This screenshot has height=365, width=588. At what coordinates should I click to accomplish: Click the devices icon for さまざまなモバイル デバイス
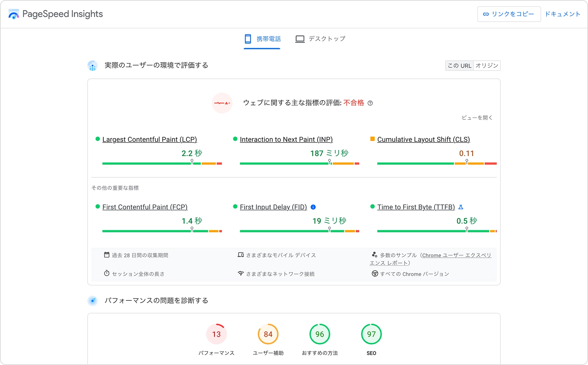click(241, 255)
